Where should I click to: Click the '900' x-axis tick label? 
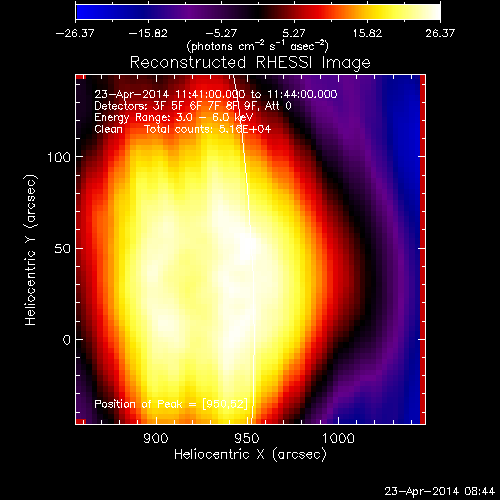[156, 438]
